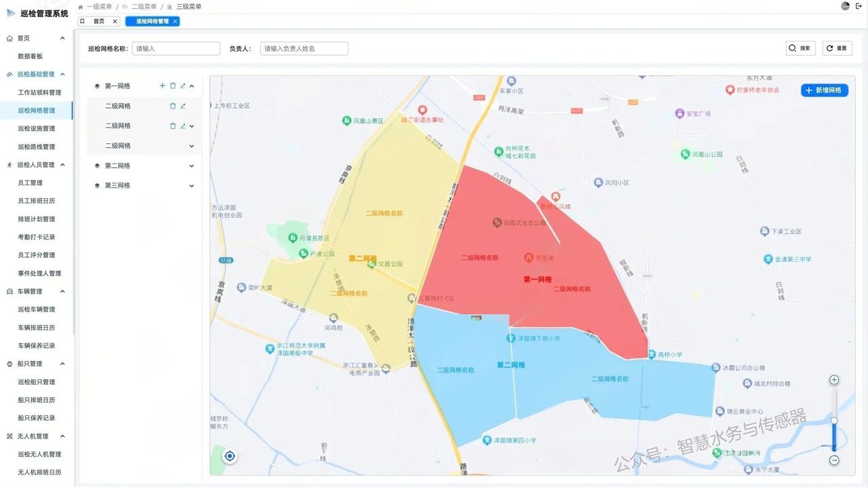Click the logout icon in top bar

(859, 6)
